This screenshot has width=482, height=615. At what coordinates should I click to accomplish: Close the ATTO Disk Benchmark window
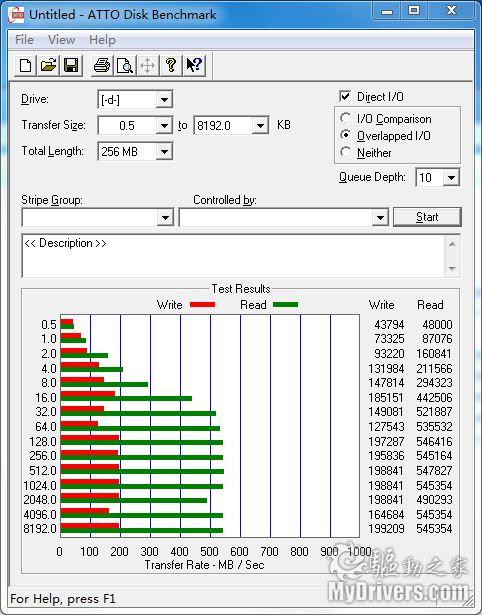coord(451,11)
